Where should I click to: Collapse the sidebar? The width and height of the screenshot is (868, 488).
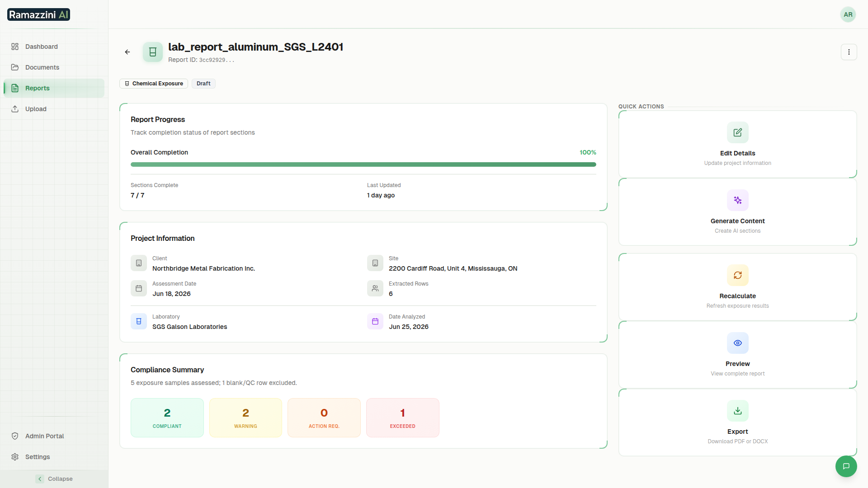tap(54, 479)
